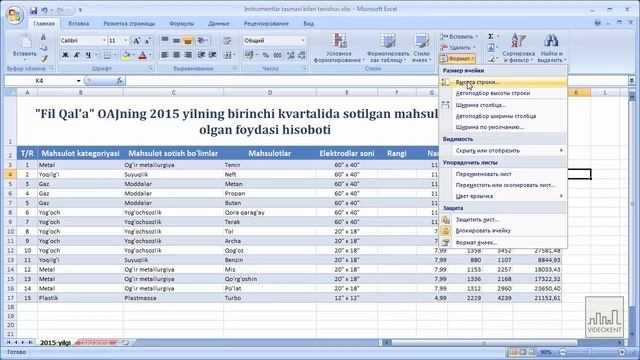Open number format dropdown Общий

pyautogui.click(x=303, y=40)
